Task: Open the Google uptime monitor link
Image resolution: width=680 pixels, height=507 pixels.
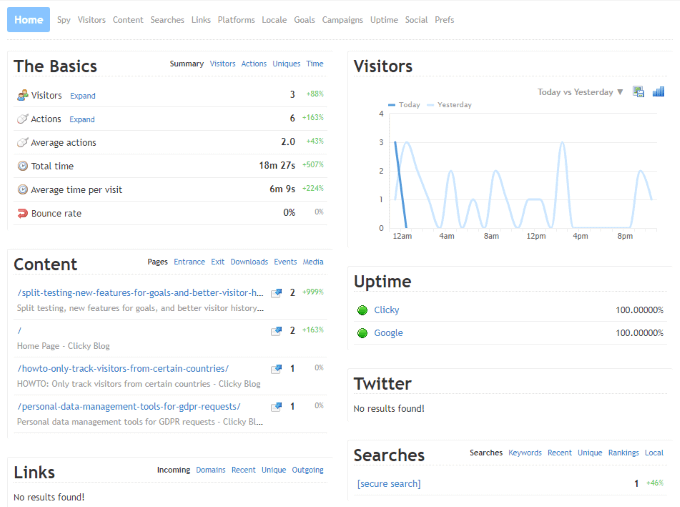Action: (388, 333)
